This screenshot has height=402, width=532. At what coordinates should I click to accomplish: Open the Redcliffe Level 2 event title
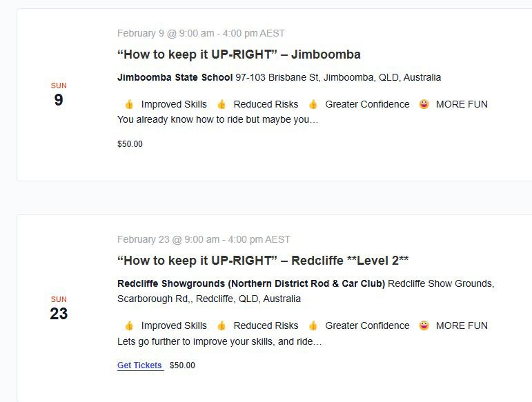click(x=263, y=261)
